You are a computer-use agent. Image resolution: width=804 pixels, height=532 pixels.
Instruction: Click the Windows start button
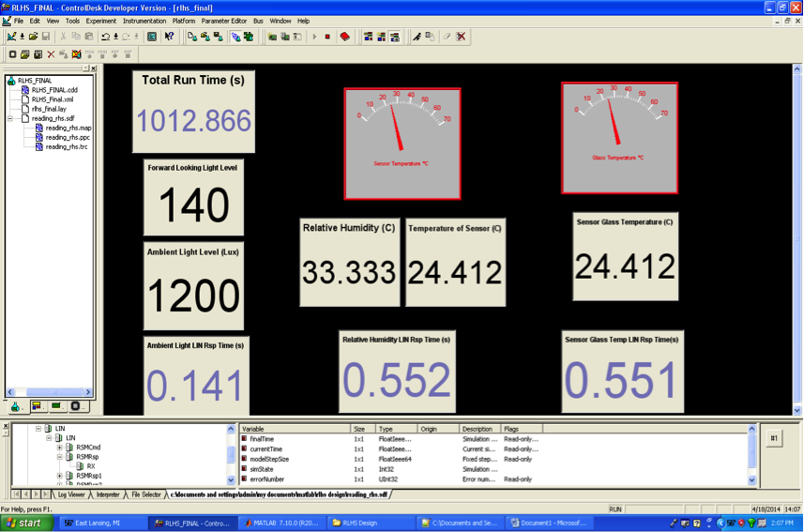[27, 523]
